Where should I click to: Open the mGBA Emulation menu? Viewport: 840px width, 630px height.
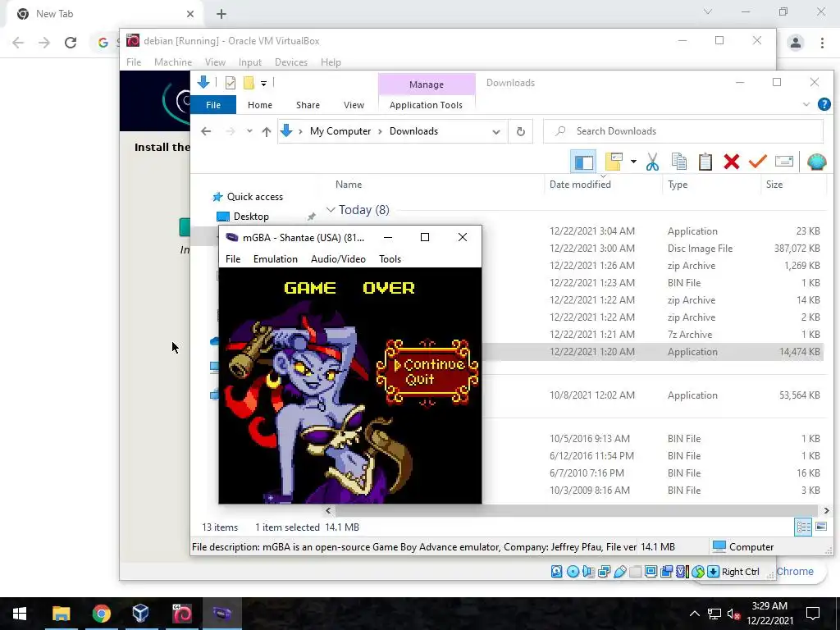(276, 259)
